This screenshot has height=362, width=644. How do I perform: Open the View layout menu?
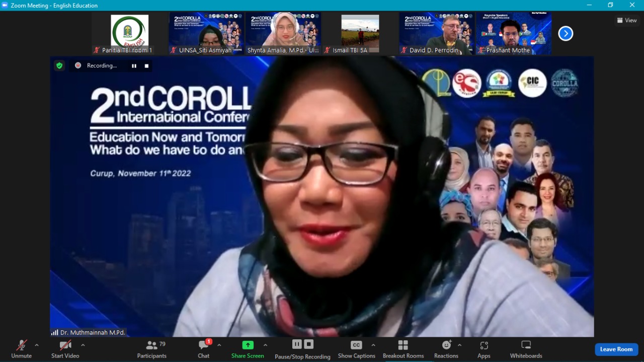pos(627,21)
